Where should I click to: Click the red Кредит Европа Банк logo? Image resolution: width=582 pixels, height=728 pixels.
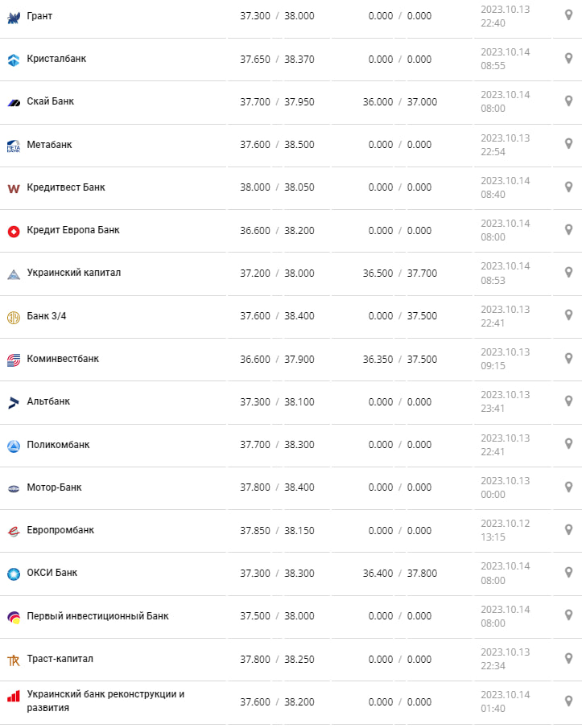(14, 231)
